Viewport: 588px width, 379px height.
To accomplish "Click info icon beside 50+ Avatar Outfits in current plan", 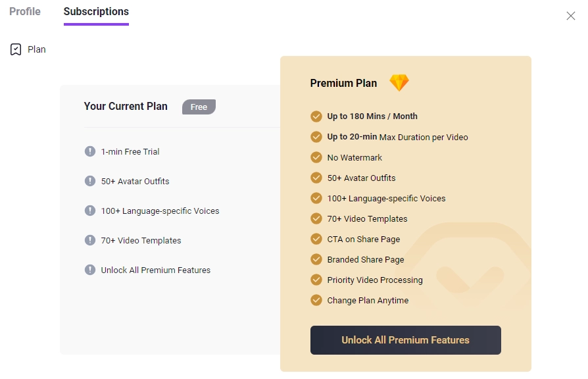I will [90, 181].
